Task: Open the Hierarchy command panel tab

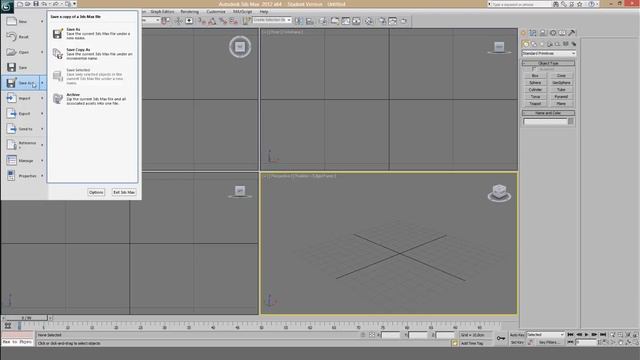Action: point(543,33)
